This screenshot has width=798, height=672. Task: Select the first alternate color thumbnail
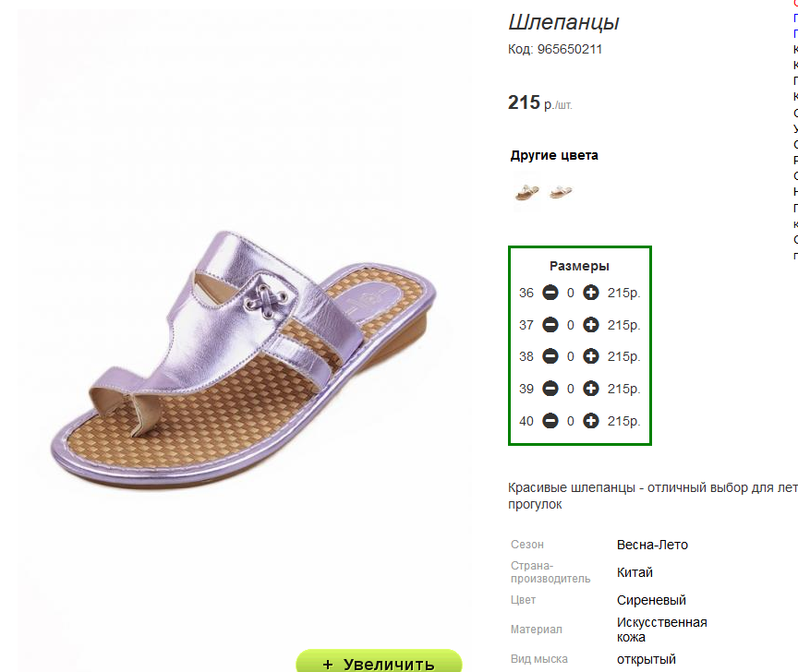526,192
